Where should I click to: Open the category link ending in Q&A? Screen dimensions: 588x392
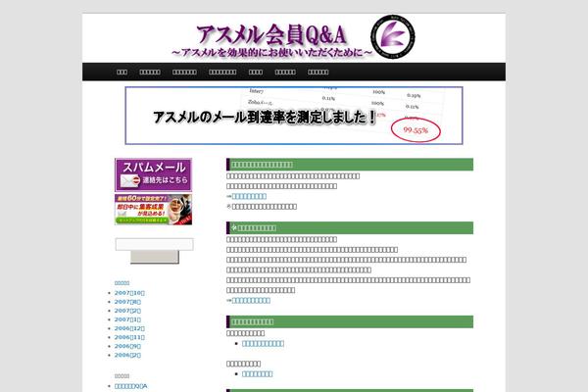tap(131, 386)
